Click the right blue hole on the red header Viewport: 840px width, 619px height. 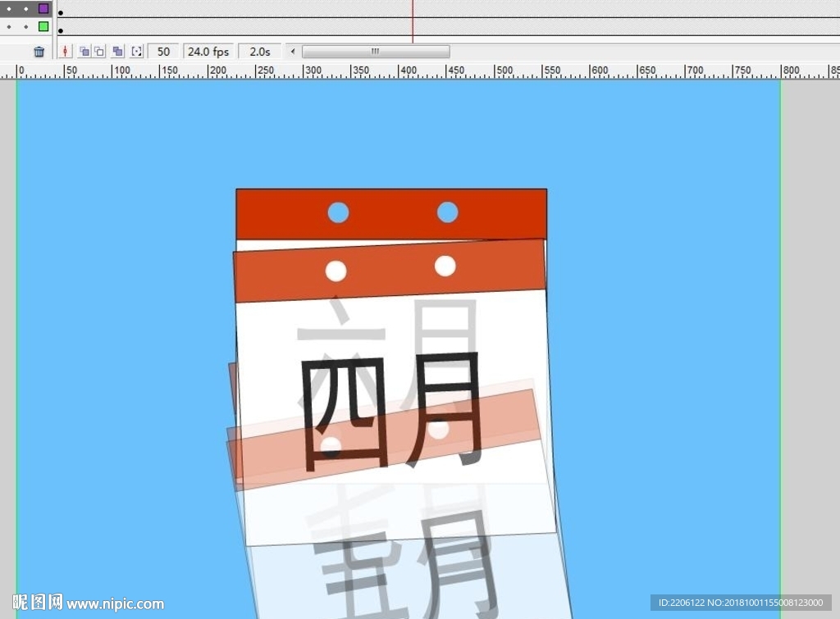pyautogui.click(x=447, y=212)
